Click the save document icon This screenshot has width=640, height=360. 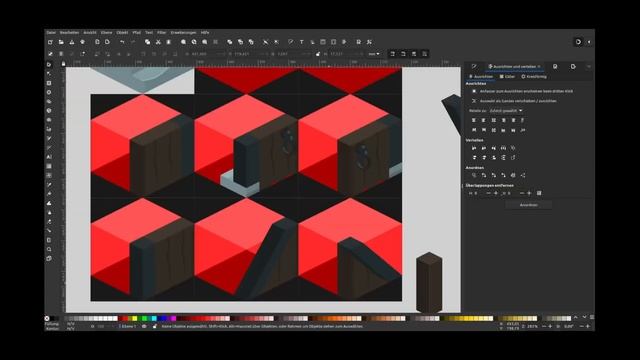[71, 42]
